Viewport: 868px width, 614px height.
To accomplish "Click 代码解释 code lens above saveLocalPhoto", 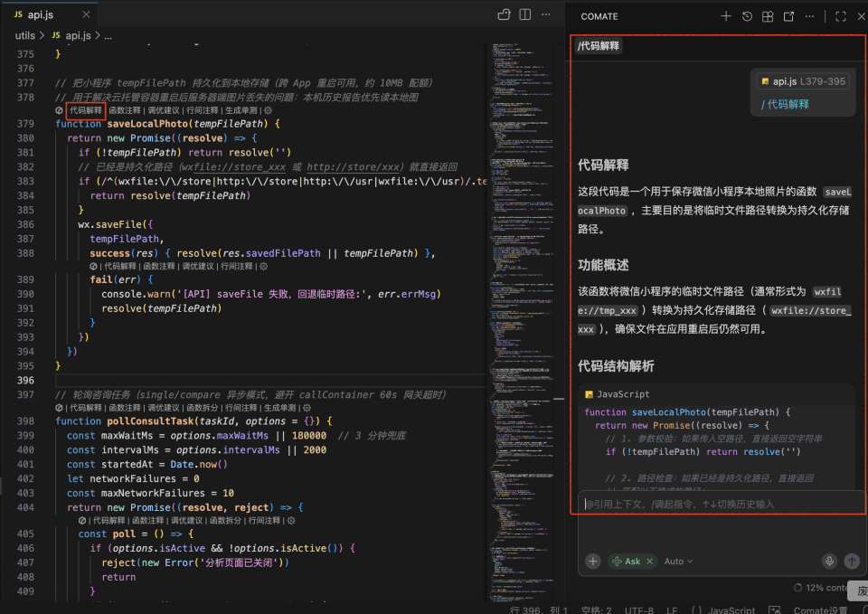I will [x=86, y=110].
